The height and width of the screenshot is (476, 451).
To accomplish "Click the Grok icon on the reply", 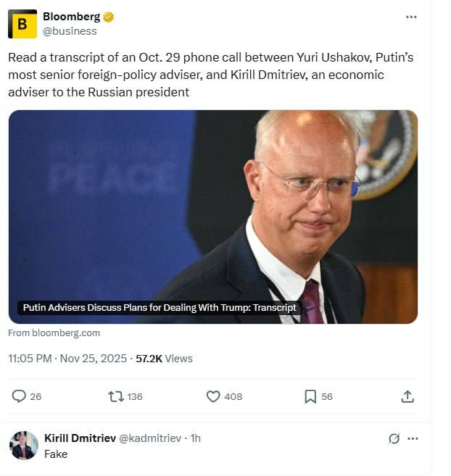I will [x=394, y=438].
